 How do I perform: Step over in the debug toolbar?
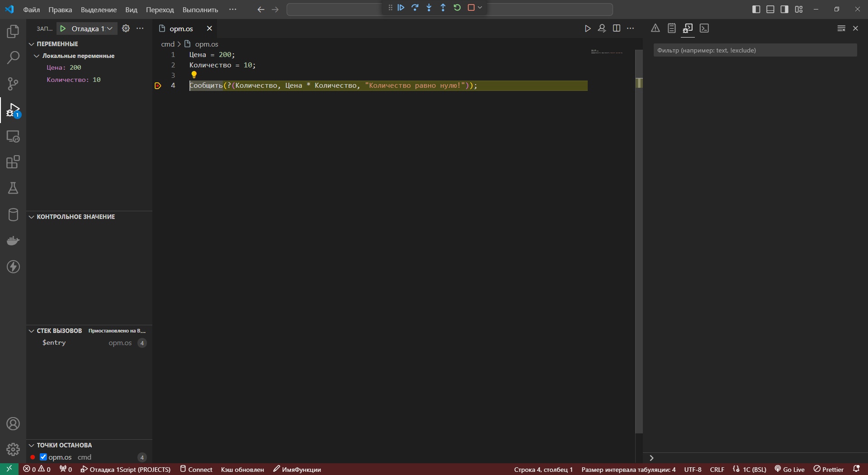[x=415, y=8]
